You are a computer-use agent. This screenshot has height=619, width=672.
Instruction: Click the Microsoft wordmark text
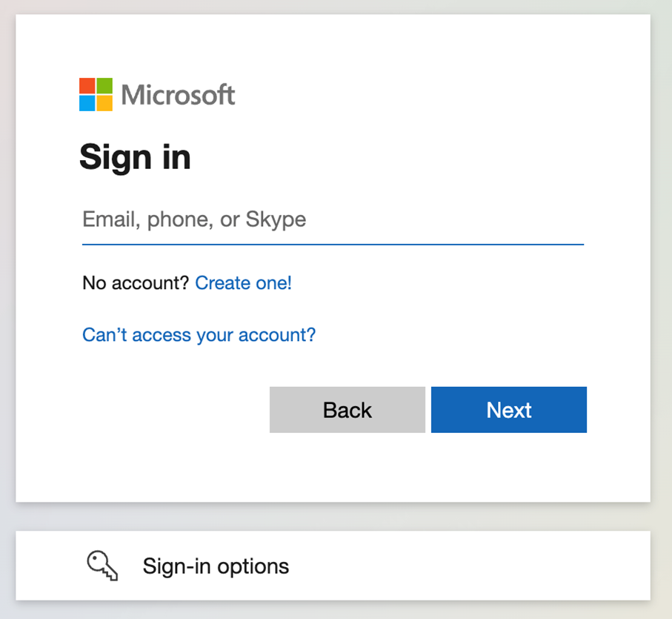(178, 95)
